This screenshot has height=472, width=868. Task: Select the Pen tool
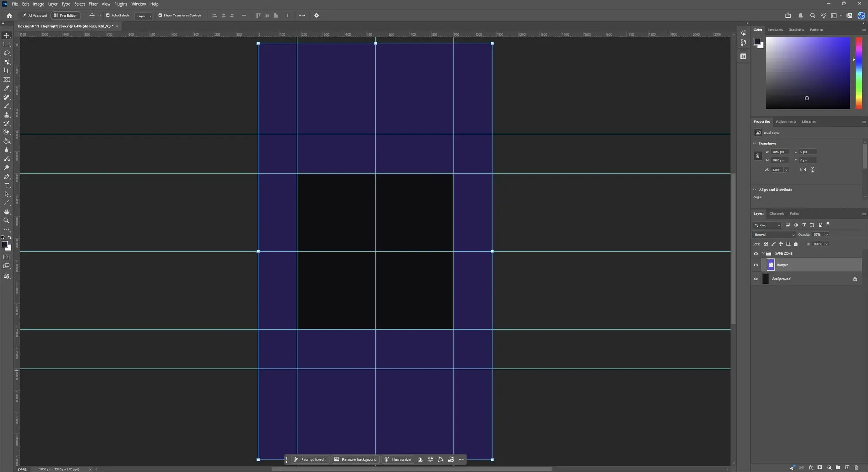(7, 177)
